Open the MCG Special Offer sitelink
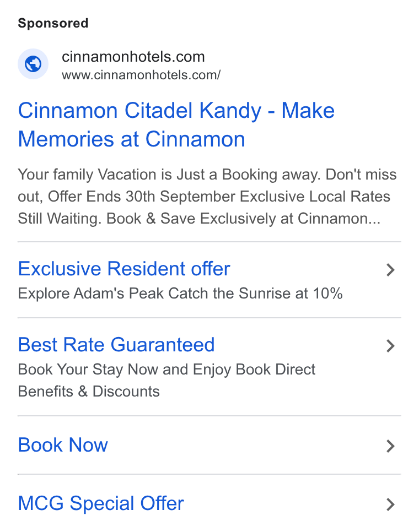This screenshot has width=419, height=532. [x=101, y=503]
